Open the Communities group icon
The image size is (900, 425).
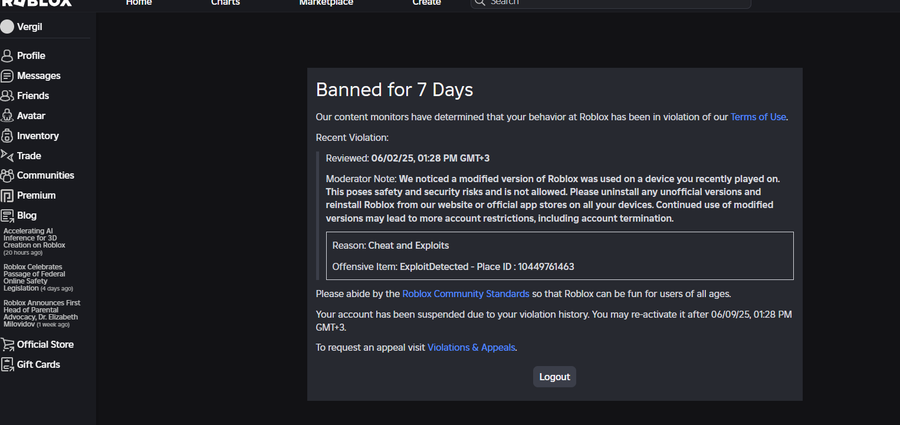7,175
